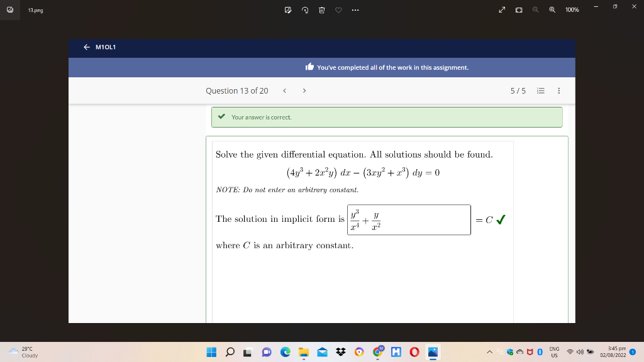Viewport: 644px width, 362px height.
Task: Click the Edit image icon in Photos toolbar
Action: (x=288, y=10)
